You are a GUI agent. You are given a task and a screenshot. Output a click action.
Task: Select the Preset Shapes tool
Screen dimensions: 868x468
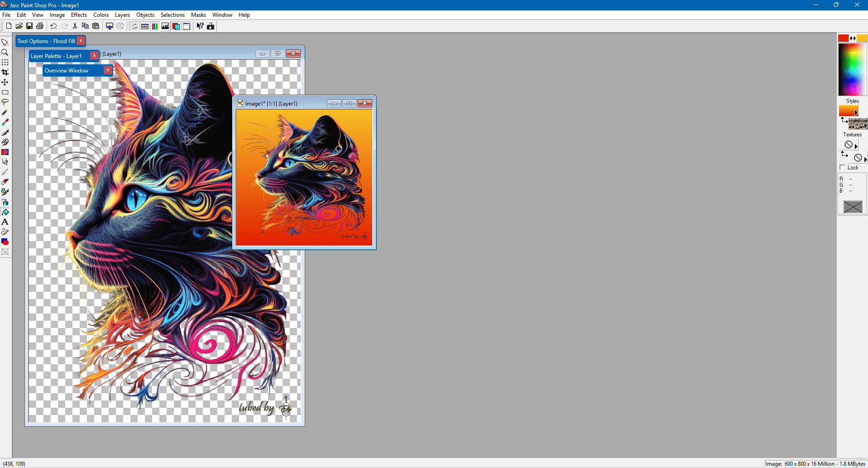pyautogui.click(x=5, y=241)
